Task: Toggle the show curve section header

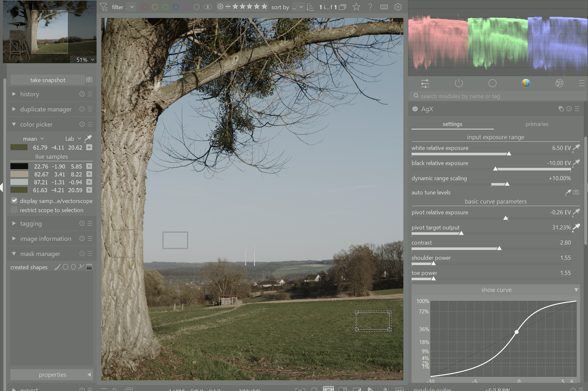Action: pyautogui.click(x=496, y=290)
